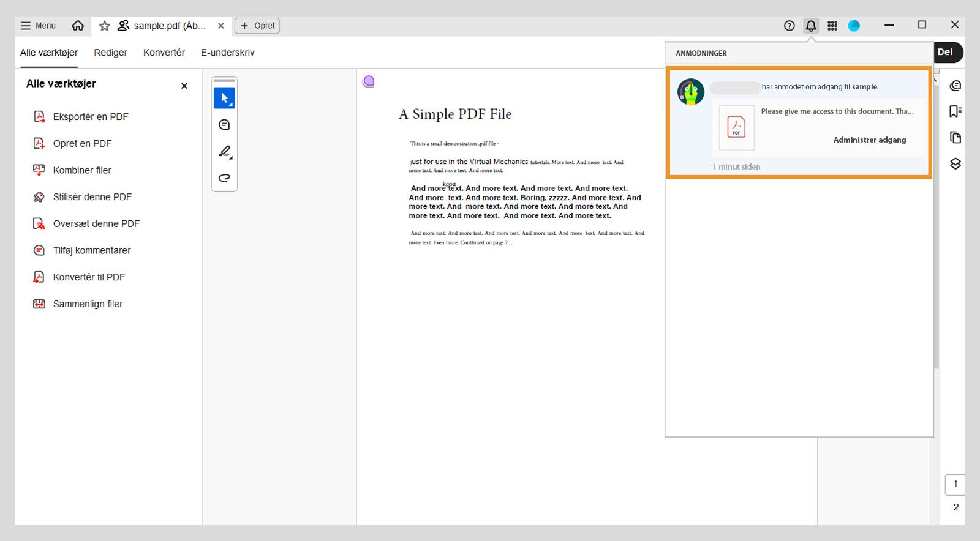Select the freehand lasso draw tool

click(224, 178)
